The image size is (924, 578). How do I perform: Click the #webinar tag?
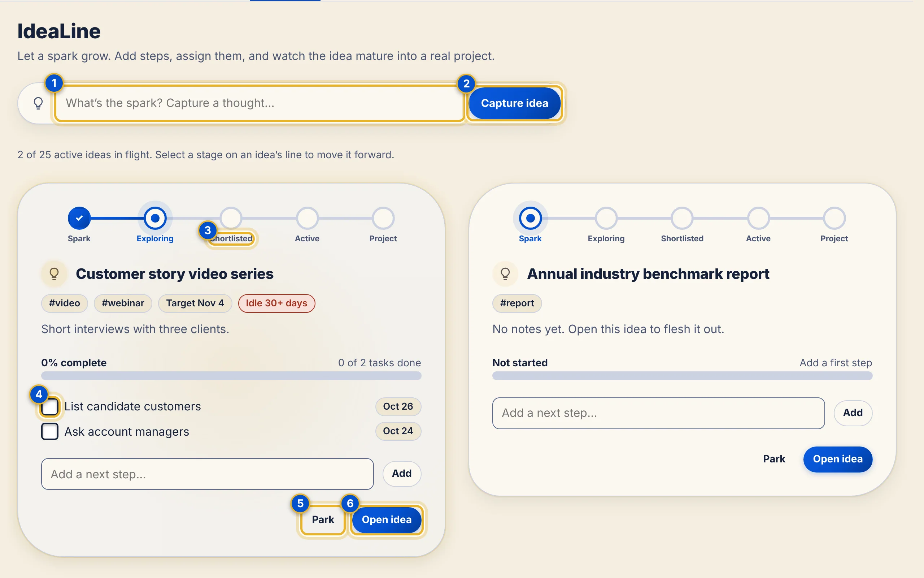pyautogui.click(x=123, y=303)
